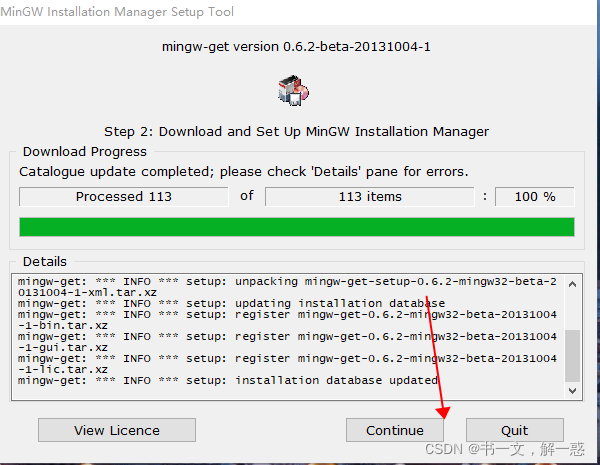Click the 'Details' group label
This screenshot has height=465, width=600.
click(x=44, y=262)
